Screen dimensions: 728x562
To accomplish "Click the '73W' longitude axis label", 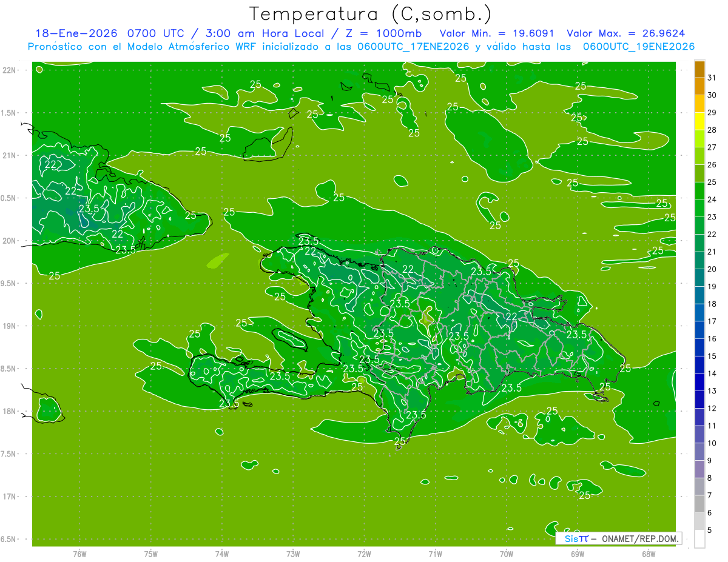I will 293,554.
